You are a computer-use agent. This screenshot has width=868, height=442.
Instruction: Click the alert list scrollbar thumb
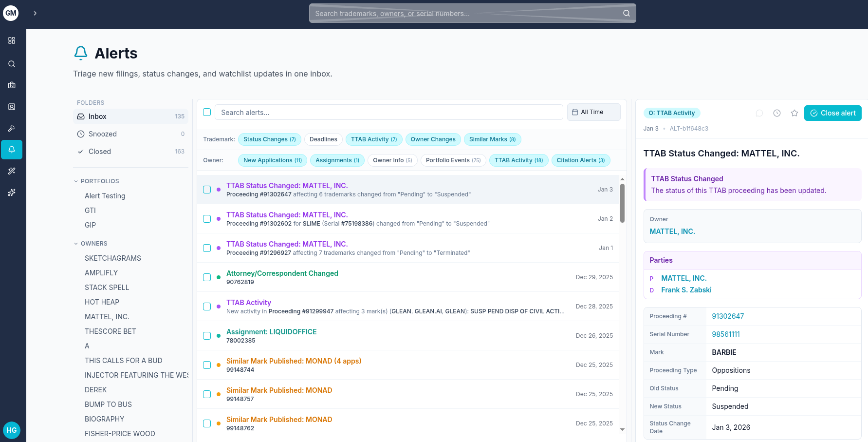[622, 203]
